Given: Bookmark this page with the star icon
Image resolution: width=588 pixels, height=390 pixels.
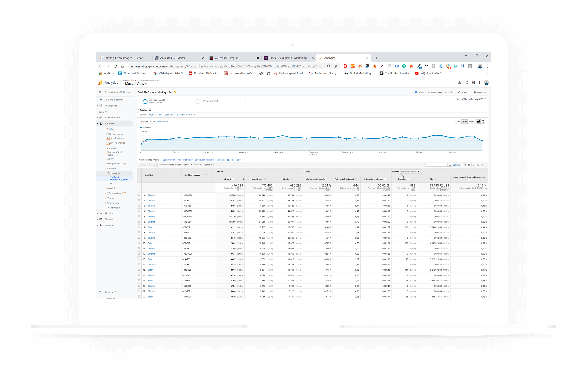Looking at the screenshot, I should click(x=336, y=66).
